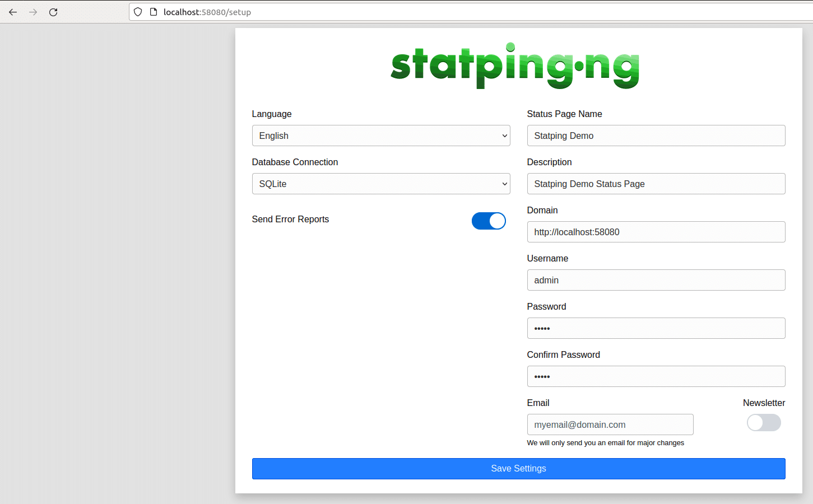Click the page info icon in address bar
Image resolution: width=813 pixels, height=504 pixels.
coord(154,12)
